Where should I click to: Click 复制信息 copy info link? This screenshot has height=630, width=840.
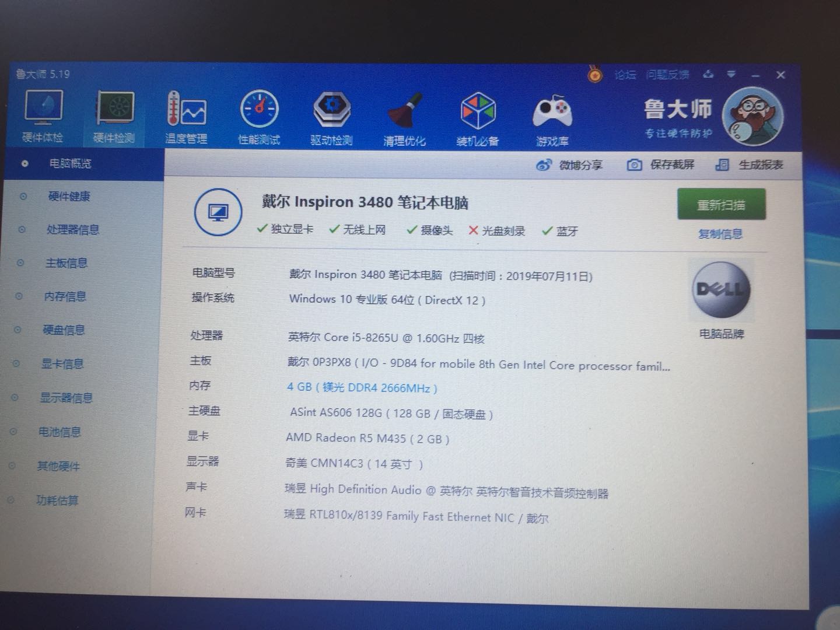720,235
